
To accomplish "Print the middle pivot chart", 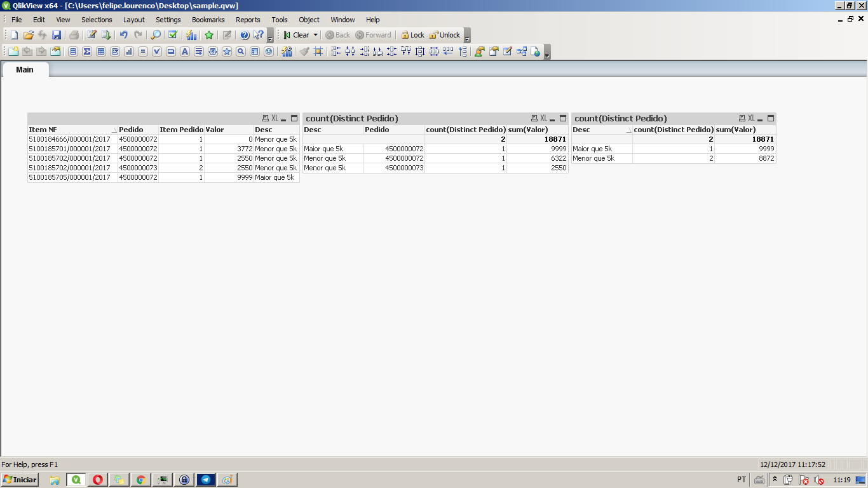I will (x=534, y=118).
